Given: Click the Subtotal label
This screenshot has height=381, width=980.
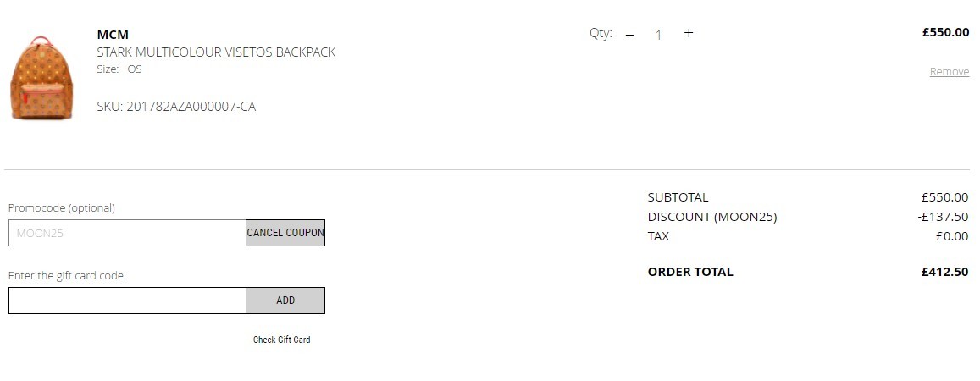Looking at the screenshot, I should click(678, 197).
